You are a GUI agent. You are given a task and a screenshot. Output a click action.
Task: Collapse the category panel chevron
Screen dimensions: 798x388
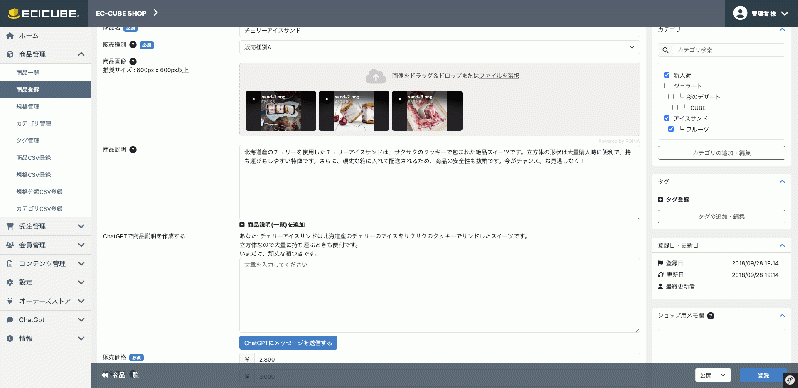coord(782,30)
